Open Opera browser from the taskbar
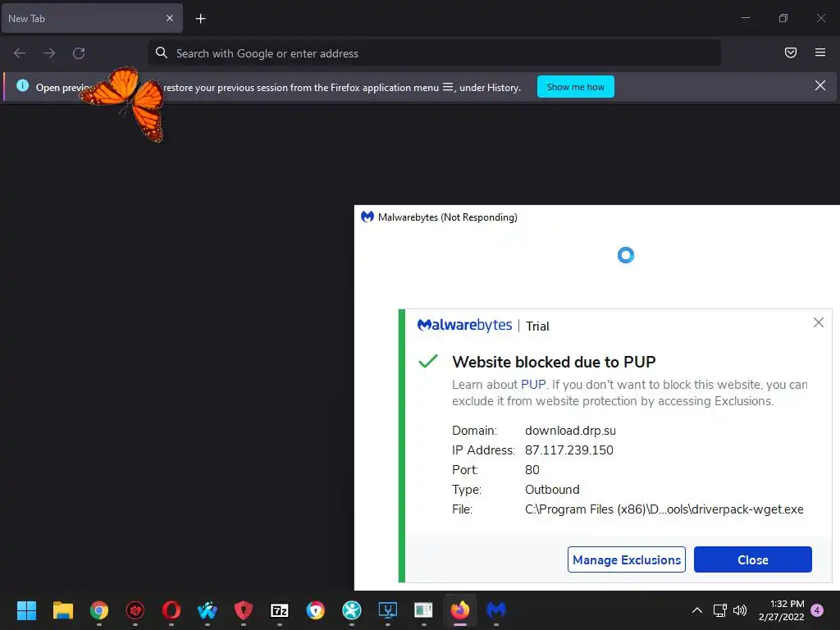The height and width of the screenshot is (630, 840). coord(171,610)
